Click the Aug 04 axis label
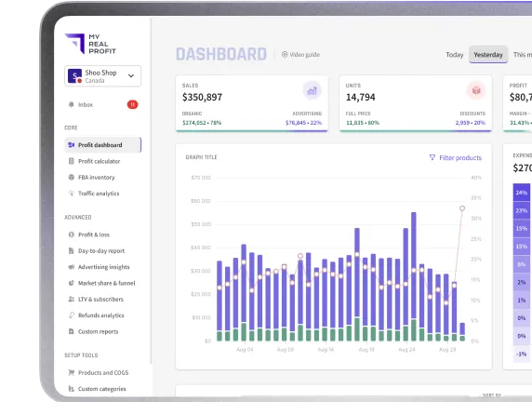Viewport: 532px width, 402px height. pos(245,349)
